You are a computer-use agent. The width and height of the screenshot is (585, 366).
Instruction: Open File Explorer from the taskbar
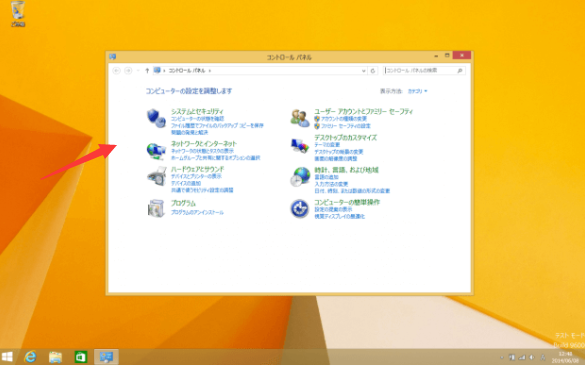55,357
